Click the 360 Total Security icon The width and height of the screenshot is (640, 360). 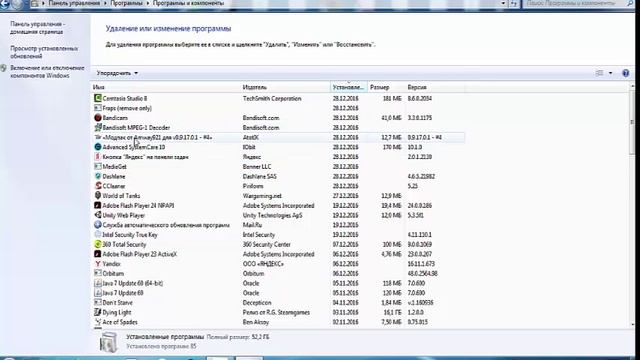point(98,244)
